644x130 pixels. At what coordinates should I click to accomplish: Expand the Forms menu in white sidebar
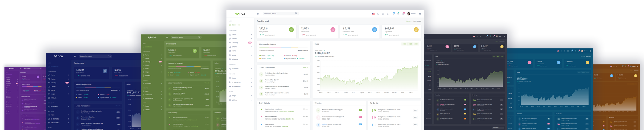coord(241,34)
